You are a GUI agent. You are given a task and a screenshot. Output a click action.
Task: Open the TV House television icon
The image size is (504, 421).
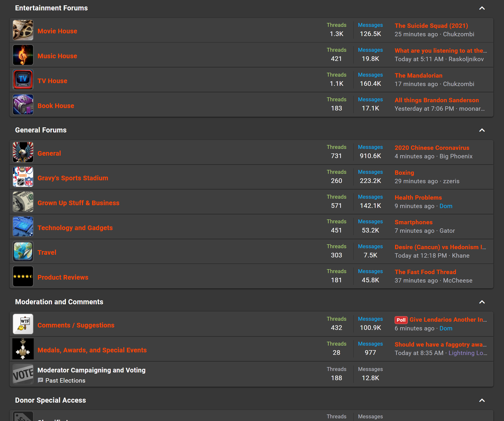pos(23,80)
